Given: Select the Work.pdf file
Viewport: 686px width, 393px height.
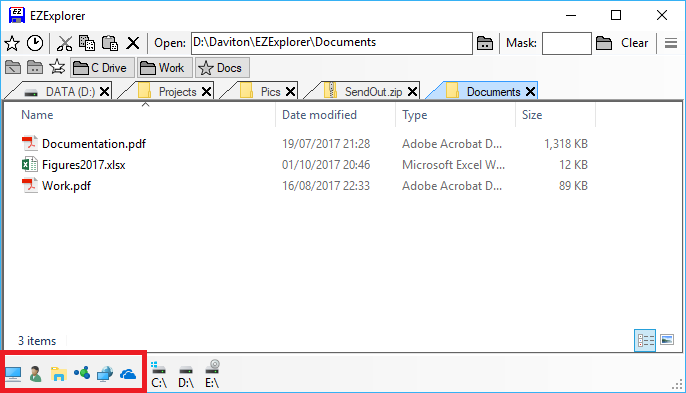Looking at the screenshot, I should pyautogui.click(x=56, y=186).
